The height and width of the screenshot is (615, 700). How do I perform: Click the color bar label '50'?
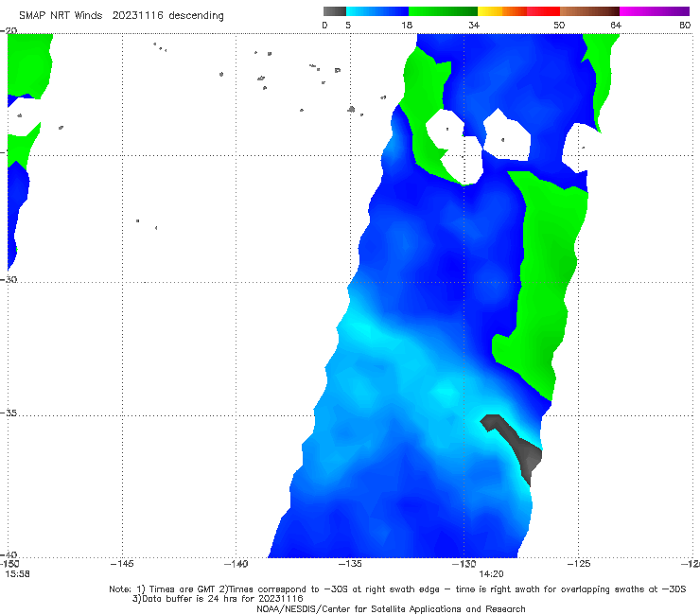click(559, 25)
